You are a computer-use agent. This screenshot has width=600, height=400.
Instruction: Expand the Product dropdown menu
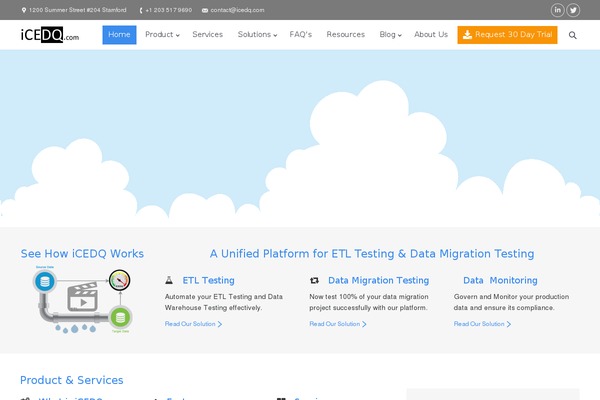click(x=162, y=35)
